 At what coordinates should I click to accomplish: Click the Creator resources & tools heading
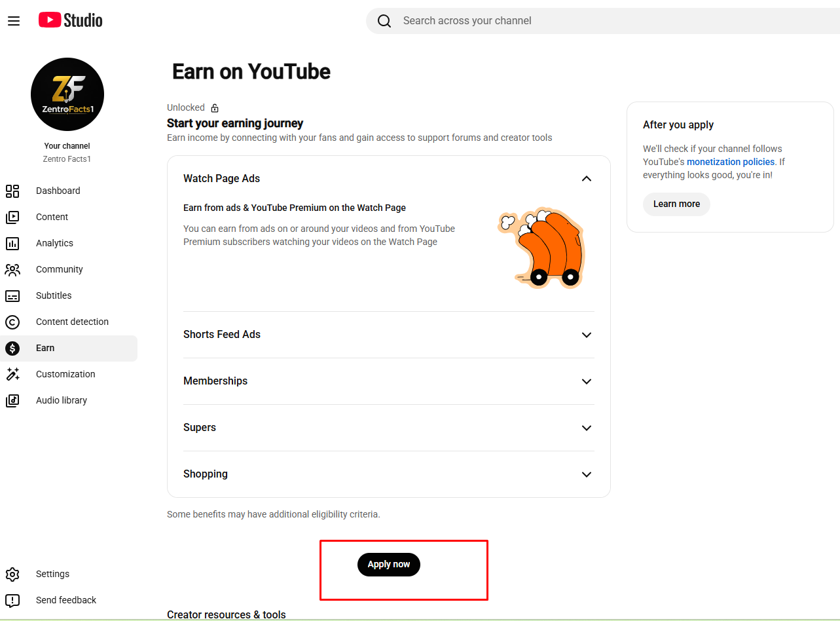click(x=227, y=614)
